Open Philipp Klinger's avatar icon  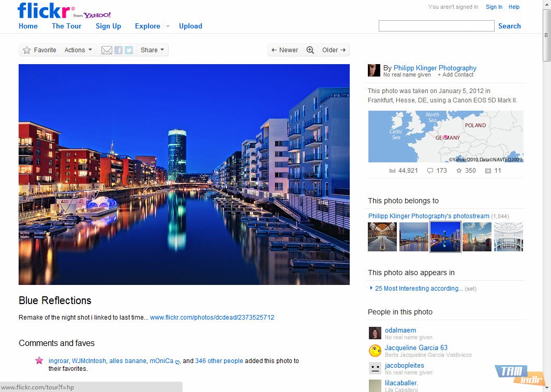(x=374, y=70)
